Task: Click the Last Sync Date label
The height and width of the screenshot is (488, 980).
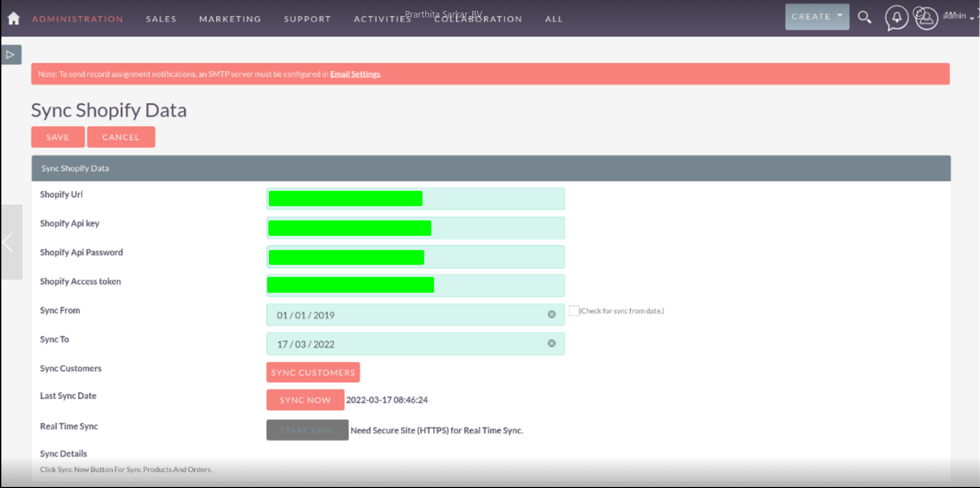Action: point(68,395)
